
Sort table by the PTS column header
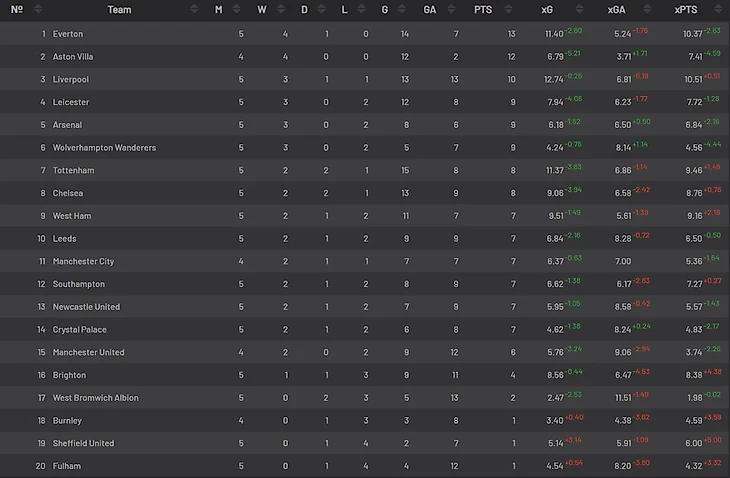coord(482,10)
